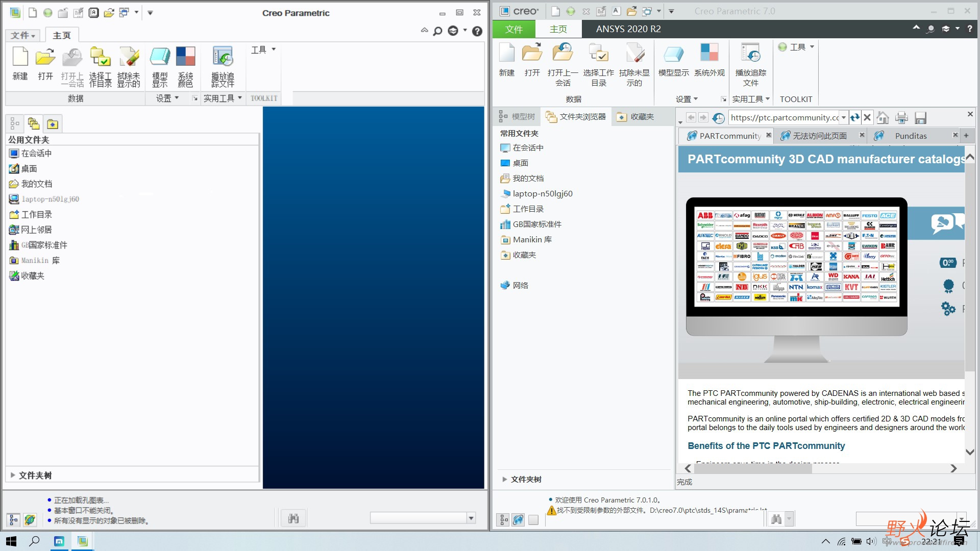Open 工具 dropdown in Creo 7.0 ribbon
Screen dimensions: 980x551
[x=796, y=47]
